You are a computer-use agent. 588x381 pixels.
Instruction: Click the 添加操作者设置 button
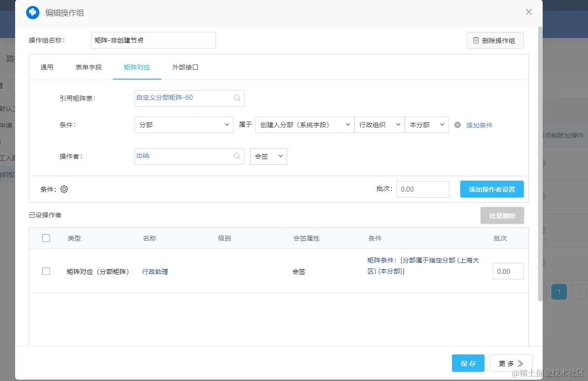pos(492,189)
